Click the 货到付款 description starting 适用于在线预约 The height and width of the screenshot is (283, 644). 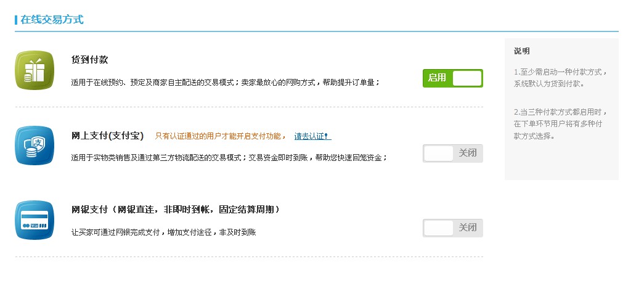tap(226, 81)
